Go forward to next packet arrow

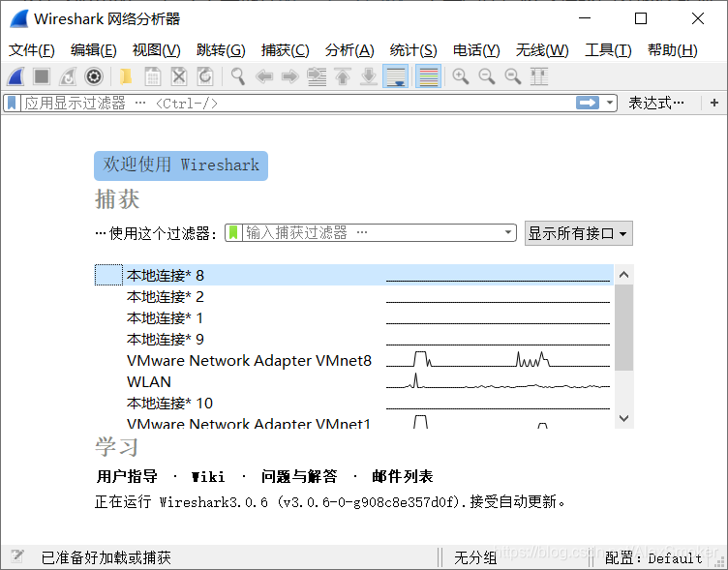(290, 76)
